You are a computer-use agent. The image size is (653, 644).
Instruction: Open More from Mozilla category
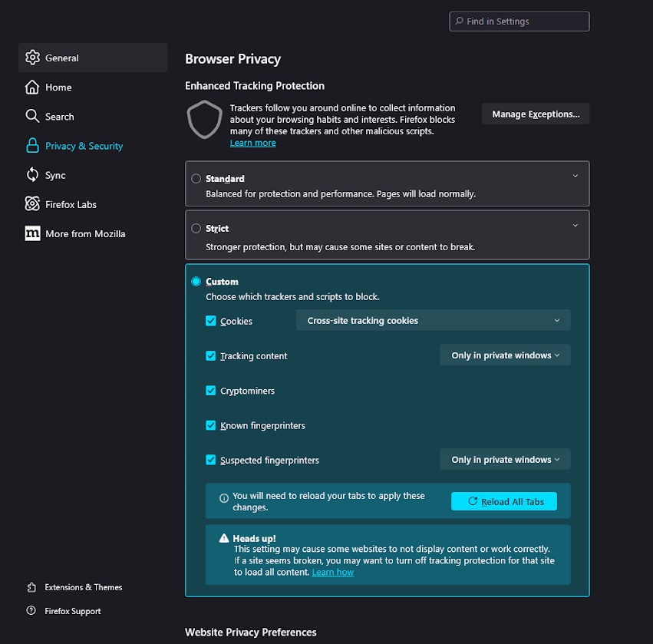click(x=93, y=233)
